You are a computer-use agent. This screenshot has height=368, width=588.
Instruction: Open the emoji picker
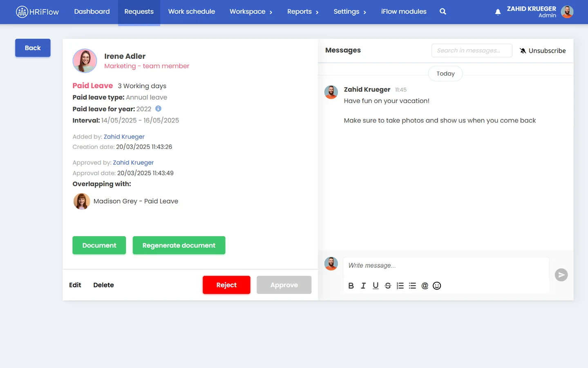pos(437,286)
